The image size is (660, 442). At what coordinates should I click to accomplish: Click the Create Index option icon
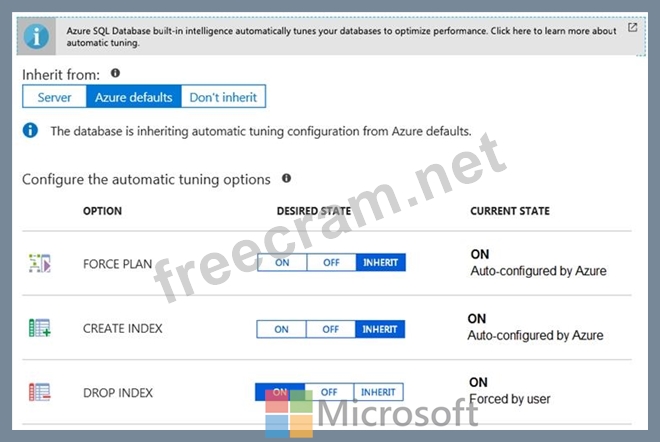[40, 329]
